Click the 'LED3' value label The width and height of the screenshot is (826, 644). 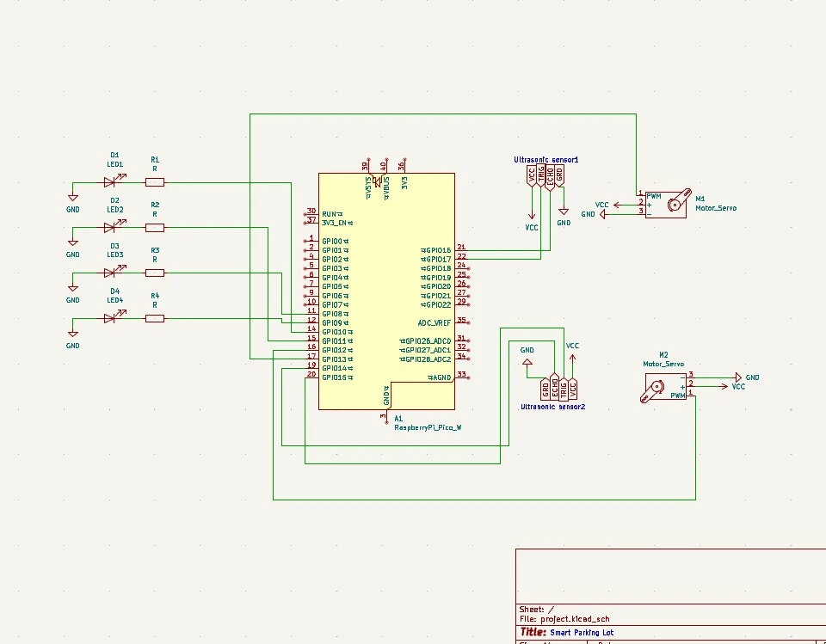pos(114,255)
